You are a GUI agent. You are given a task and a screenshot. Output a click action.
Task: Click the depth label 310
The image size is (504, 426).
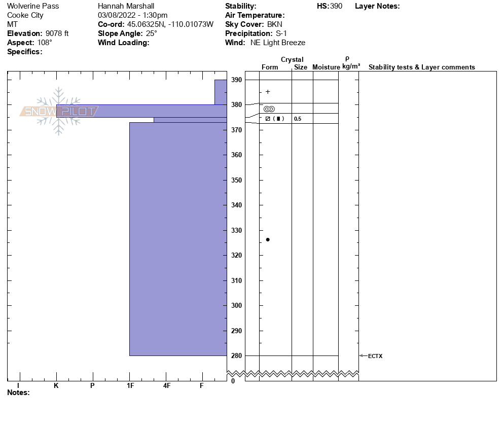point(237,280)
